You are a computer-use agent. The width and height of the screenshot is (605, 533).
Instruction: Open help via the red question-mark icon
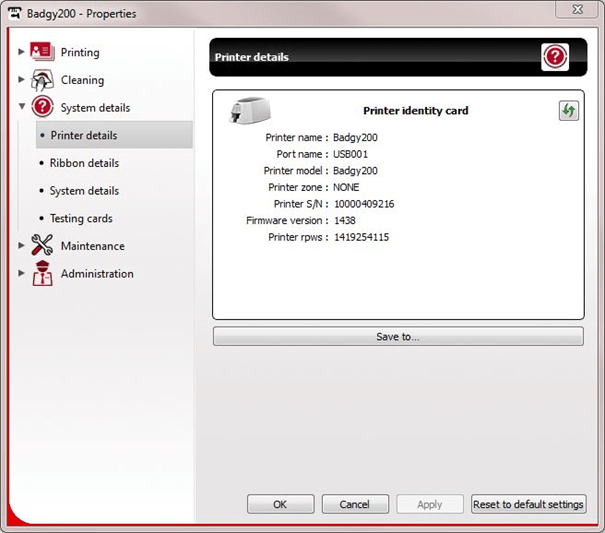pyautogui.click(x=555, y=57)
